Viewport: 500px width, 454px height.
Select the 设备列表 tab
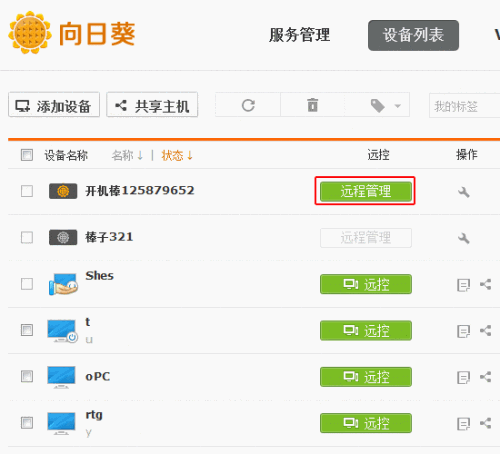413,35
